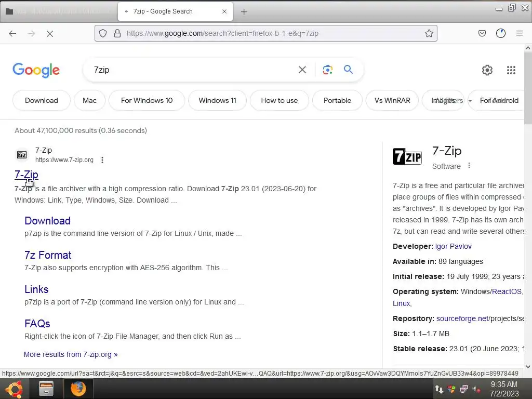
Task: Open knowledge panel three-dot menu
Action: [469, 166]
